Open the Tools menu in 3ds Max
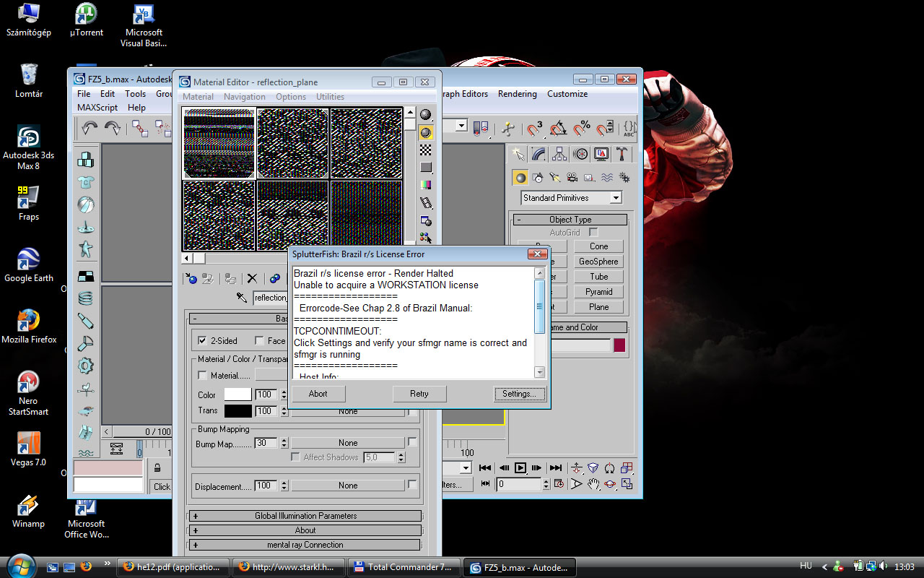Image resolution: width=924 pixels, height=578 pixels. click(135, 94)
